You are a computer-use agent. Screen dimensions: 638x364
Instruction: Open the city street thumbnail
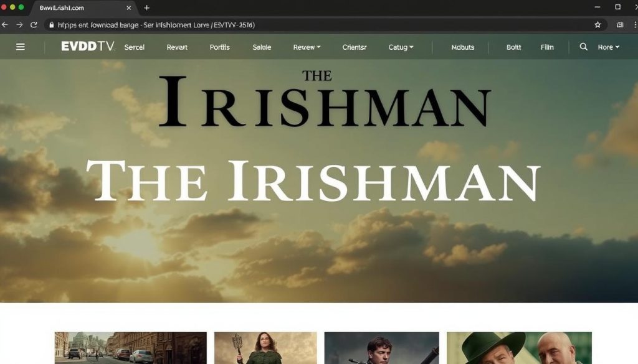(x=131, y=348)
